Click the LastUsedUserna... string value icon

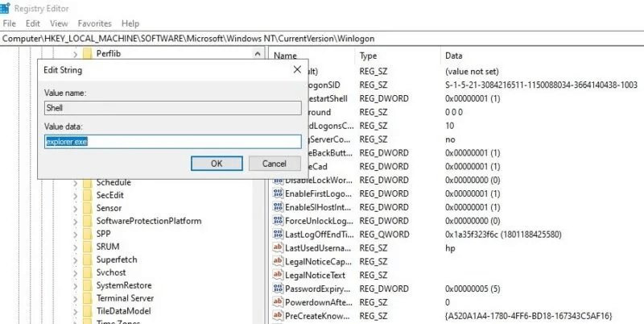278,248
